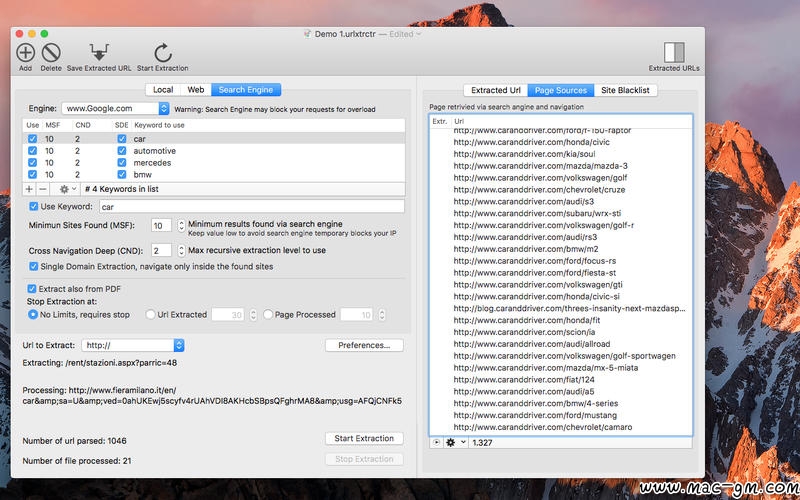Image resolution: width=800 pixels, height=500 pixels.
Task: Remove a keyword with the minus icon
Action: tap(43, 189)
